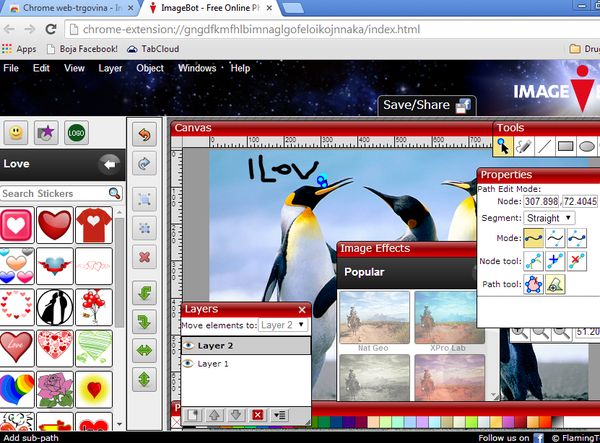Hide Layer 2 using eye icon
Screen dimensions: 600x443
pos(188,345)
